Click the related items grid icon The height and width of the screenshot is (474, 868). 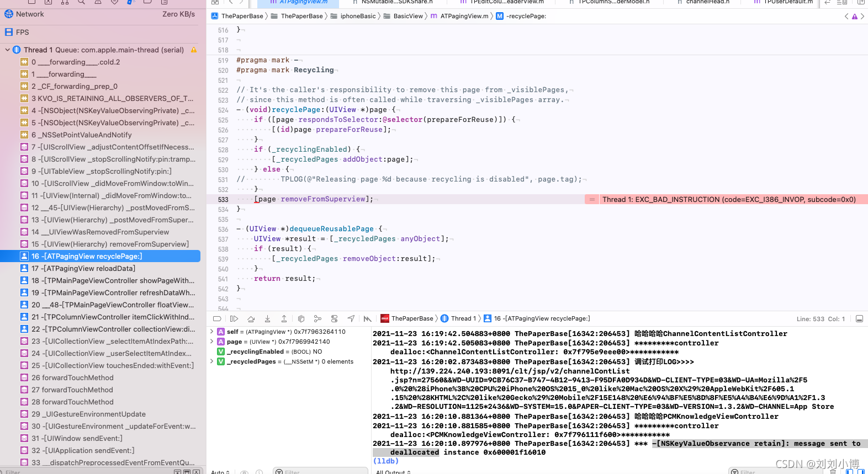click(215, 2)
